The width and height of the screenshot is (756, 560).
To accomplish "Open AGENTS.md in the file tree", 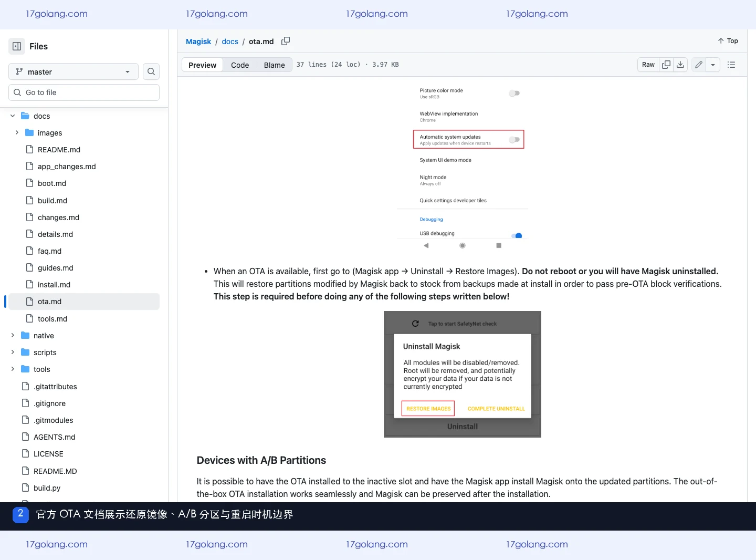I will click(54, 437).
